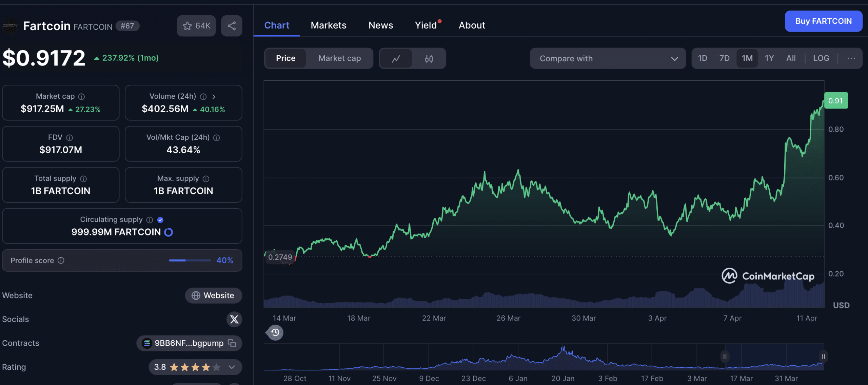Open the Website link button
This screenshot has height=385, width=868.
tap(213, 295)
